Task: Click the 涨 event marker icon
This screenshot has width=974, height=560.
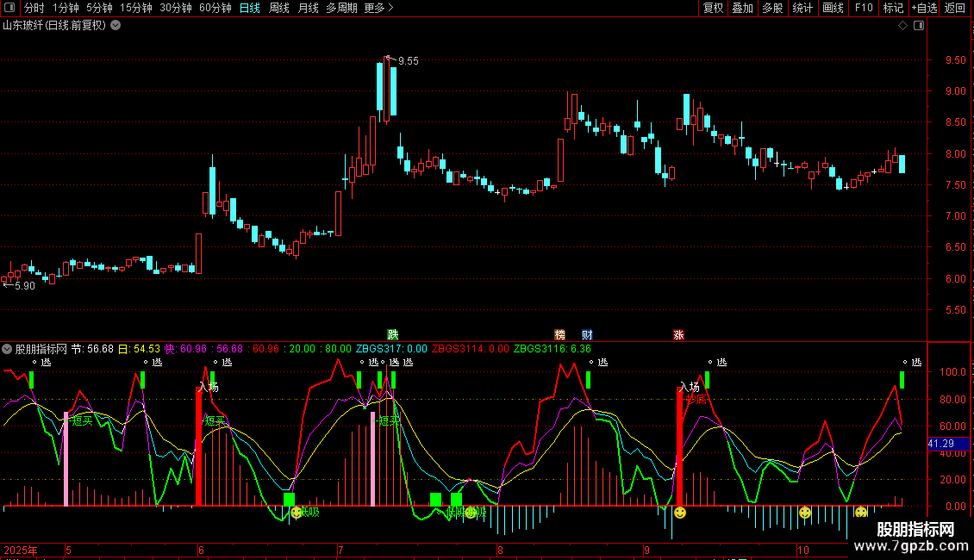Action: (678, 335)
